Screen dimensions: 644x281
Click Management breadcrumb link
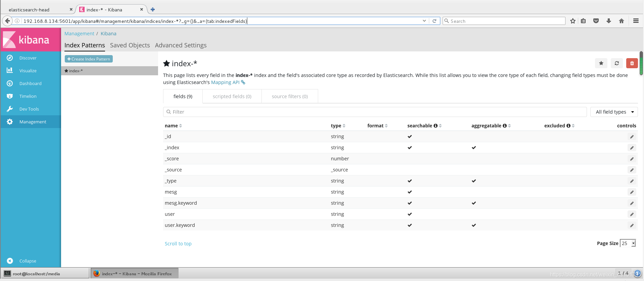(79, 34)
